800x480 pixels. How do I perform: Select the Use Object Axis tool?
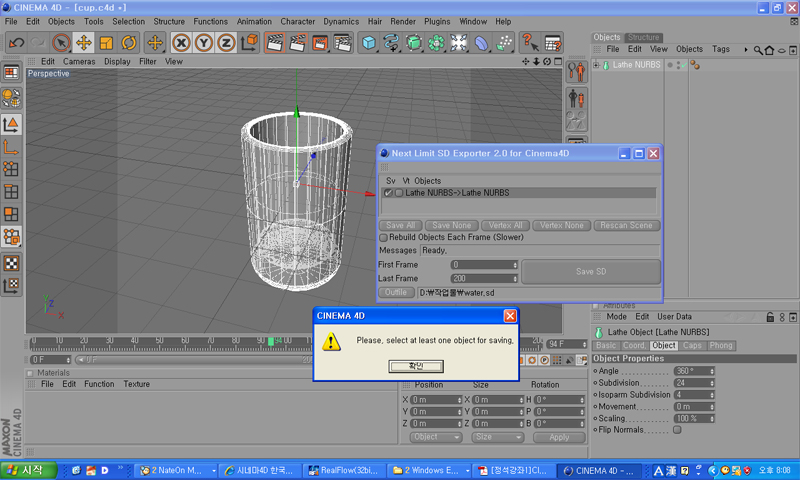(x=11, y=147)
